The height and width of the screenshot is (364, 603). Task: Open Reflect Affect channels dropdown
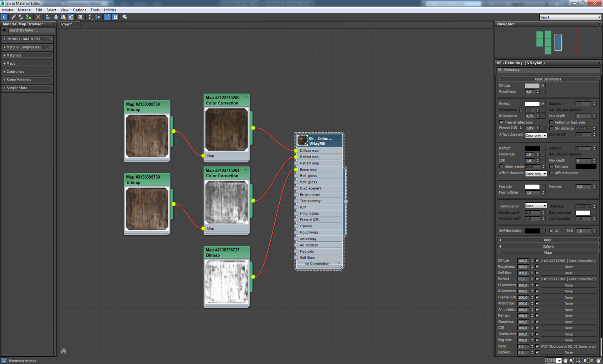click(x=536, y=135)
